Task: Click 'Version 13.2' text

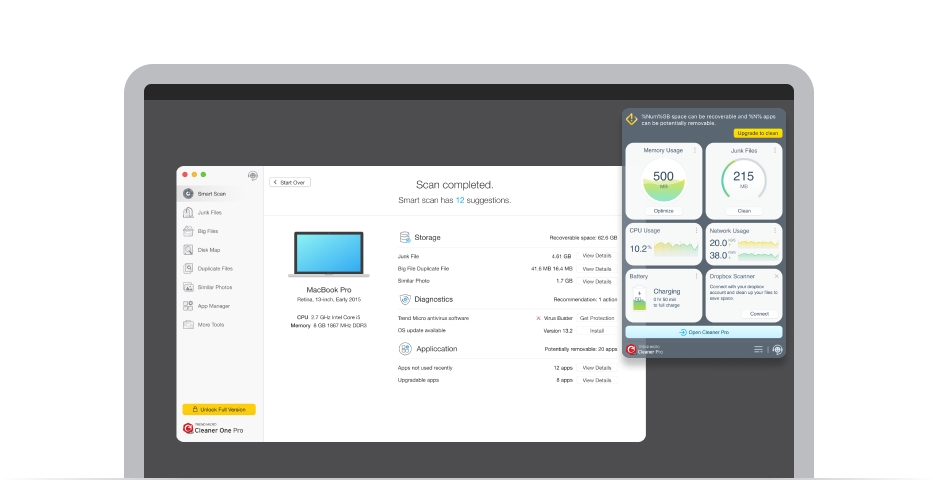Action: (x=558, y=331)
